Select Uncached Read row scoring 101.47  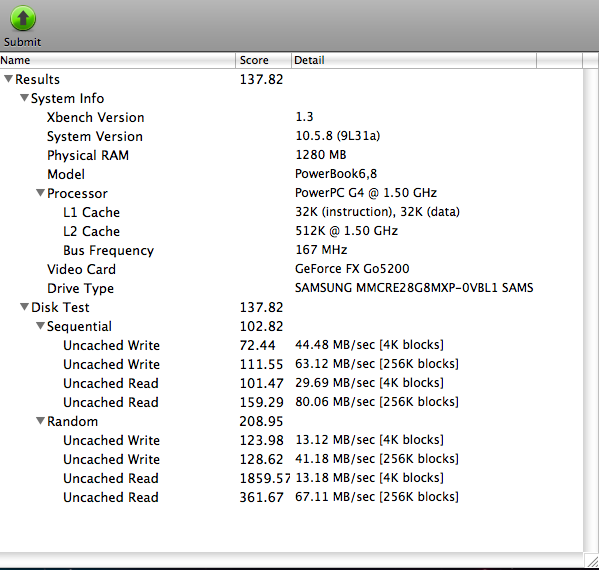pos(291,383)
